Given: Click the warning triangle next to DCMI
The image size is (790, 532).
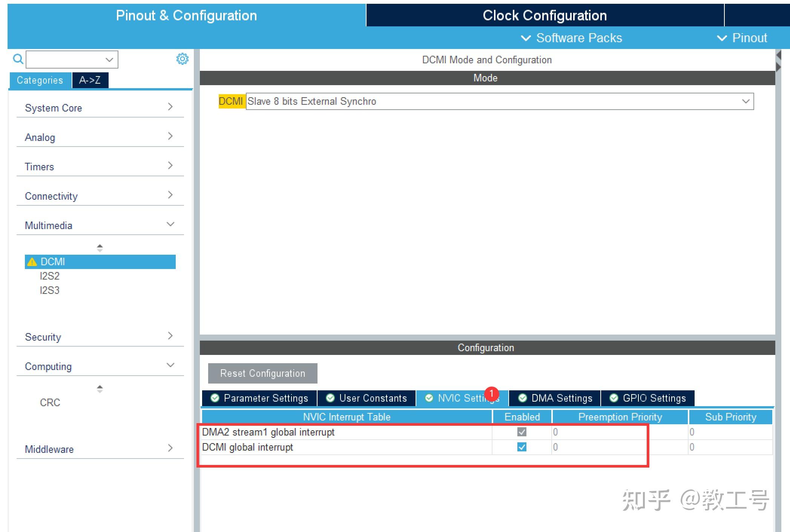Looking at the screenshot, I should pos(32,261).
